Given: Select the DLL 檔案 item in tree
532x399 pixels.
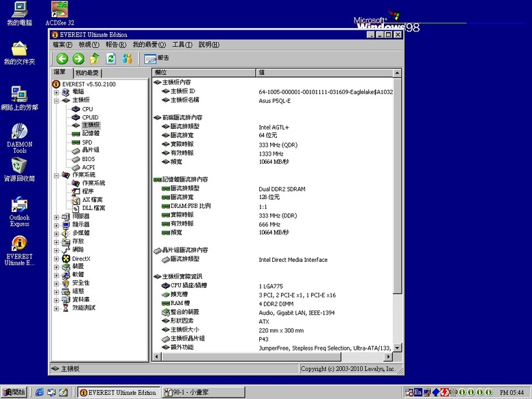Looking at the screenshot, I should (93, 208).
